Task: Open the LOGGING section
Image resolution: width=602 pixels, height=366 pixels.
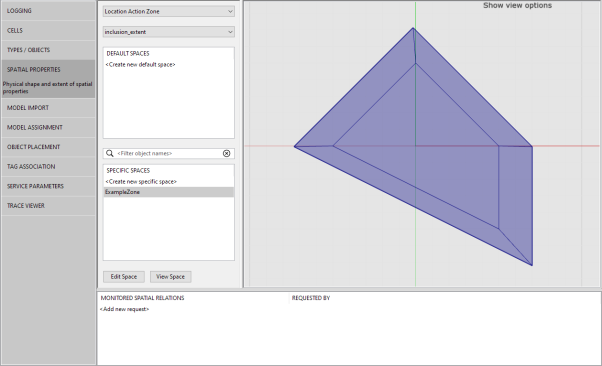Action: pos(48,11)
